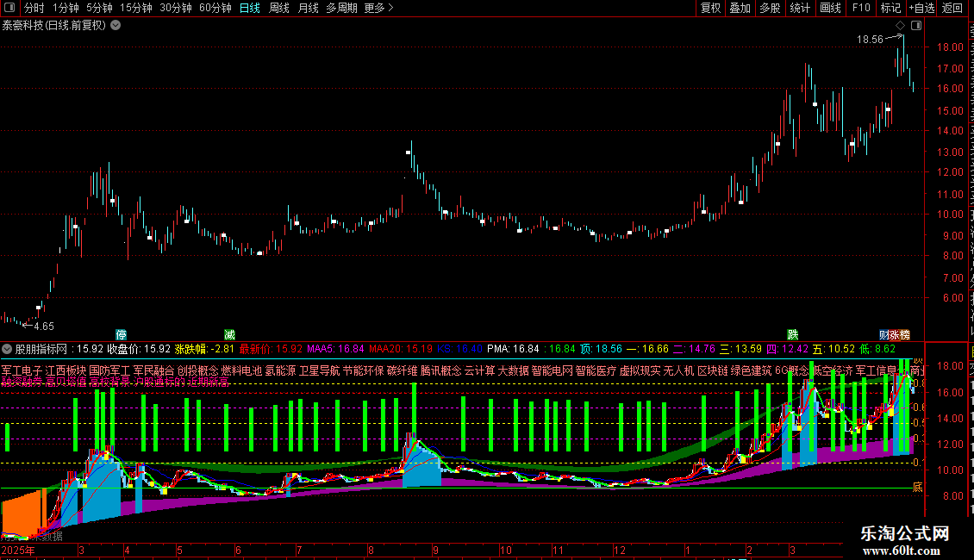Click the 股朋指标网 indicator name

tap(41, 350)
